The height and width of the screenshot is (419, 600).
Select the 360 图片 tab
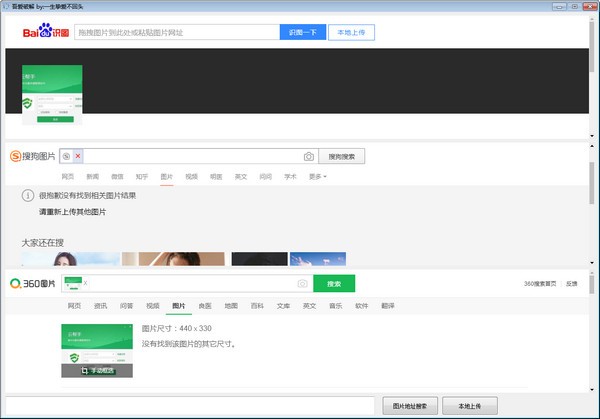[179, 306]
